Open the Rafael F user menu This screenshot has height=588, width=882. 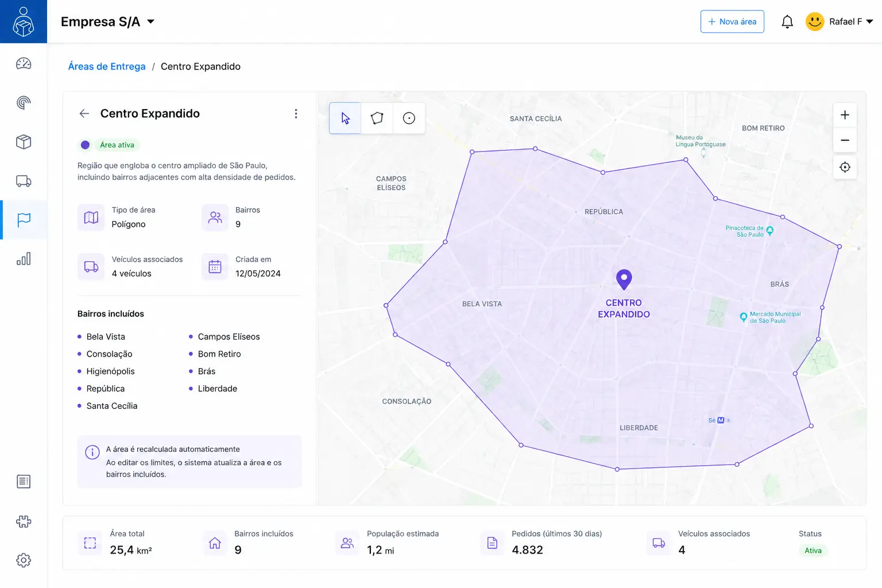pos(840,22)
